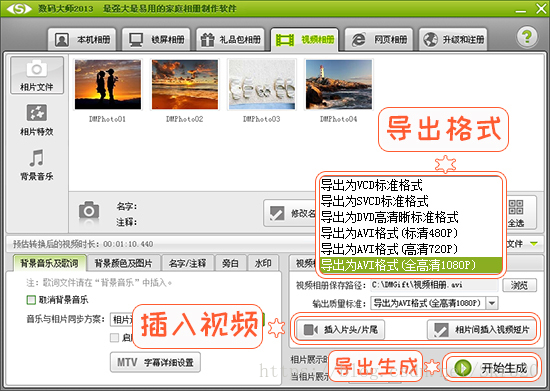Click the app logo in title bar
The width and height of the screenshot is (550, 391).
tap(19, 8)
